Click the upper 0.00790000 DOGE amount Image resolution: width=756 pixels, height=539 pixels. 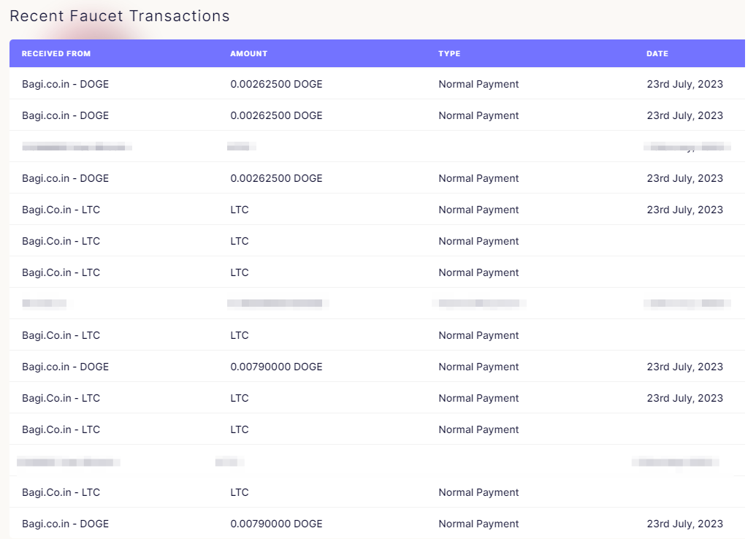[276, 367]
